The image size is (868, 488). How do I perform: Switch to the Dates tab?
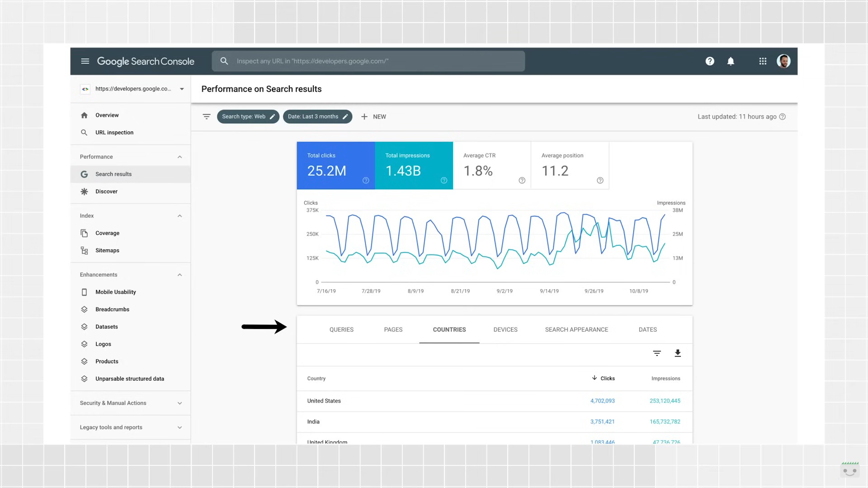647,329
